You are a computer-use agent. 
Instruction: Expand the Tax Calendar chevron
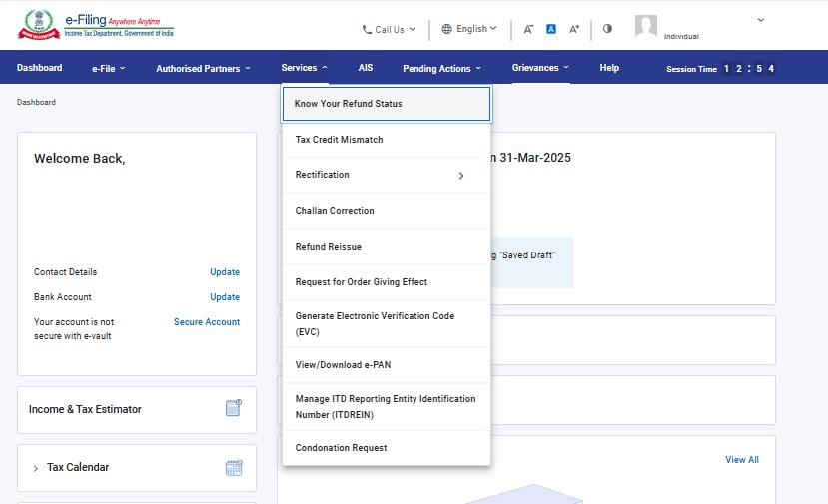click(35, 468)
